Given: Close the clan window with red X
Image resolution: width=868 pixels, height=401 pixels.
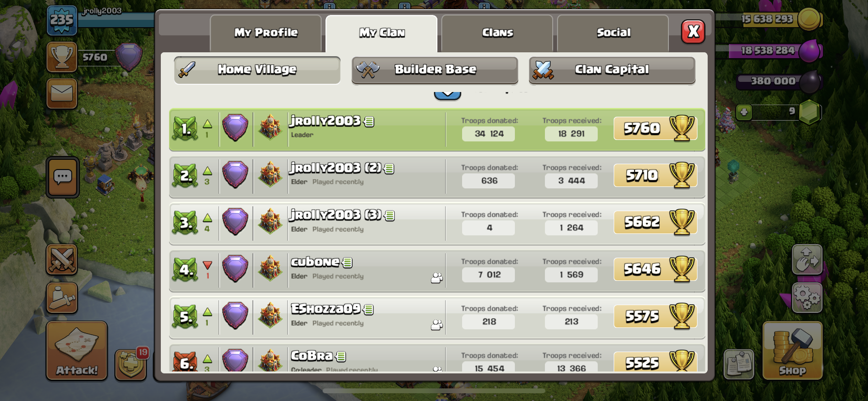Looking at the screenshot, I should (693, 32).
